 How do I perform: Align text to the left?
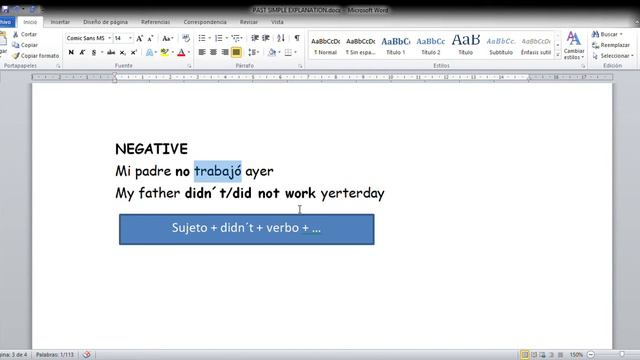coord(202,52)
